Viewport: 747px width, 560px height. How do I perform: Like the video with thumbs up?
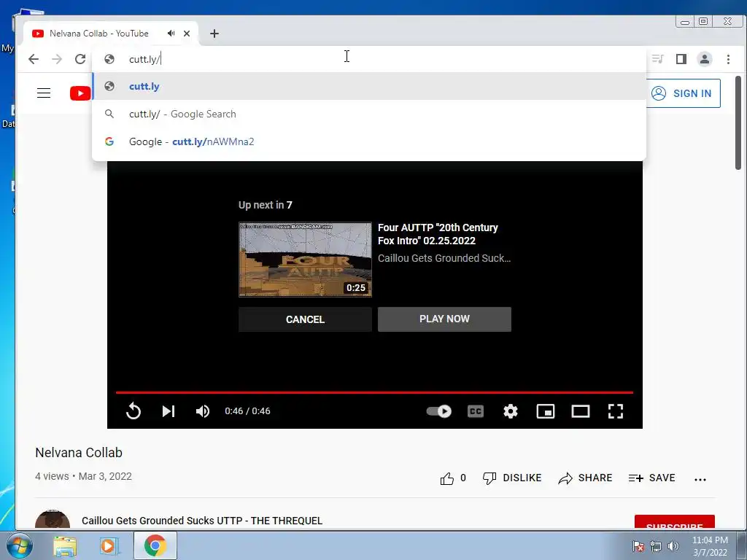pyautogui.click(x=447, y=478)
